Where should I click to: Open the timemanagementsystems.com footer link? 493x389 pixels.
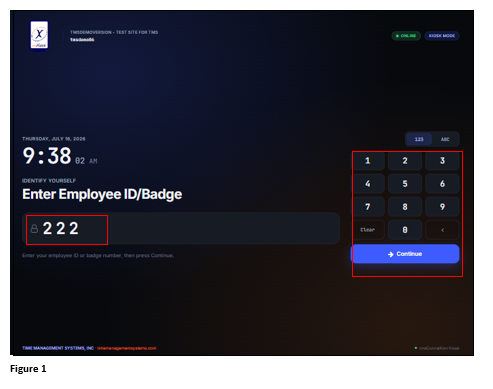pos(127,348)
